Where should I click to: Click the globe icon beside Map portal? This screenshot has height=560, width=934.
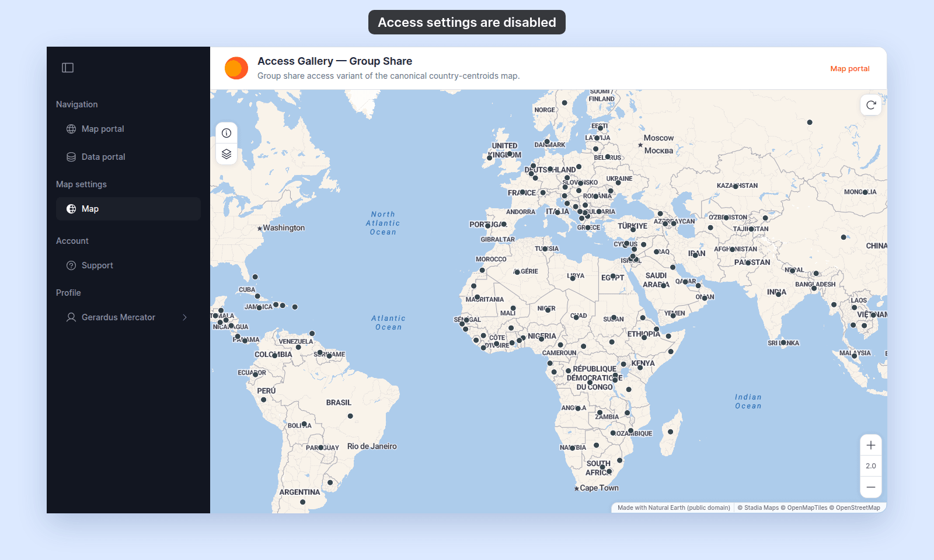(71, 129)
